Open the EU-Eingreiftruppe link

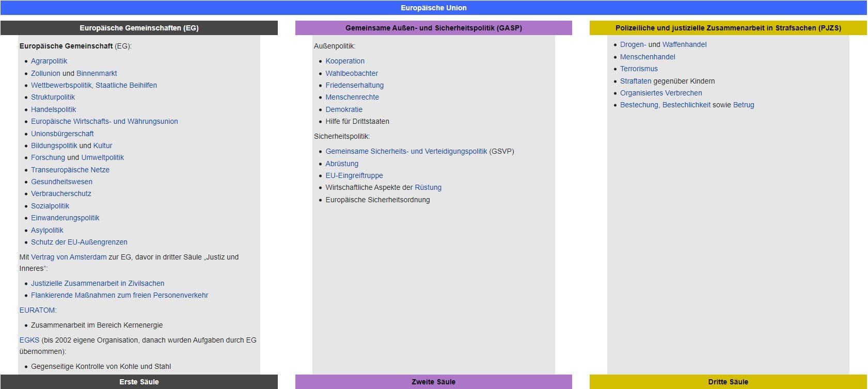pyautogui.click(x=354, y=175)
